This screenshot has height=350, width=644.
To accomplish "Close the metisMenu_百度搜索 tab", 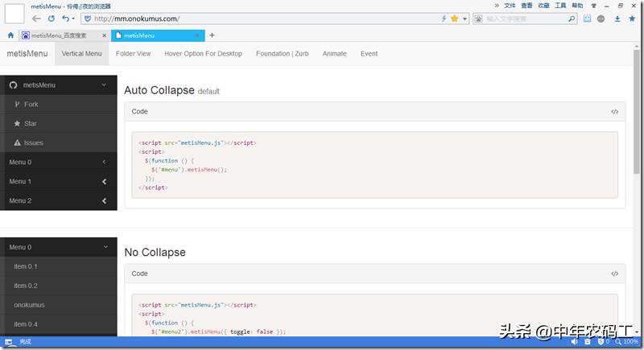I will [104, 35].
